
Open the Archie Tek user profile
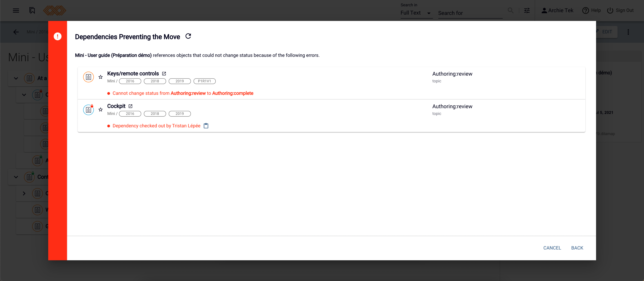pos(557,10)
